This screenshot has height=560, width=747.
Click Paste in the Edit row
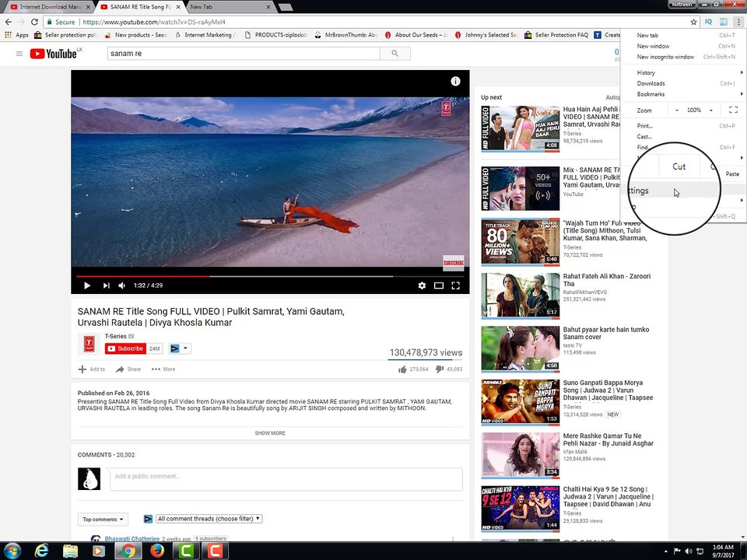(x=732, y=173)
